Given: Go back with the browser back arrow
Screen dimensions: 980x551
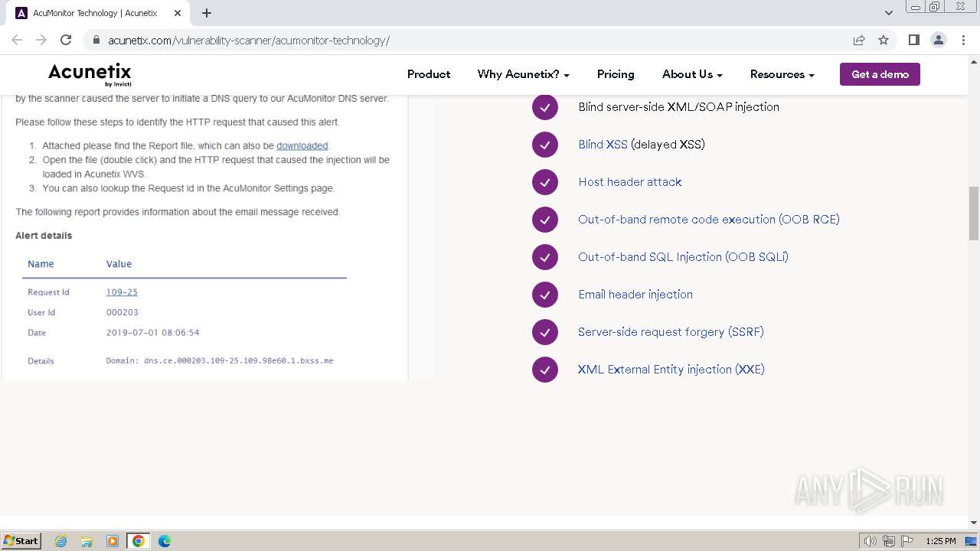Looking at the screenshot, I should click(x=17, y=40).
